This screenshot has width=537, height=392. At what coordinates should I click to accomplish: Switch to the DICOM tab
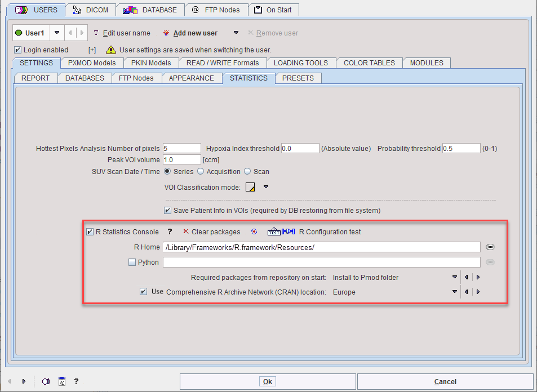tap(91, 10)
